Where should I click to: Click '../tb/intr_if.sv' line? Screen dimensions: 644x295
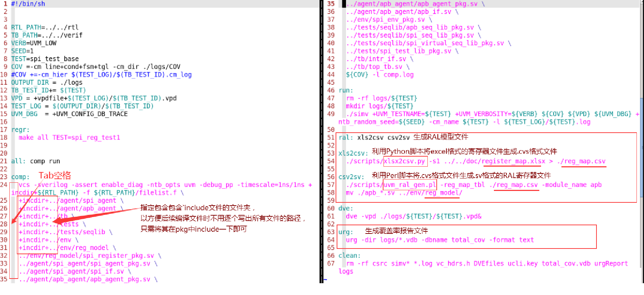(x=380, y=59)
